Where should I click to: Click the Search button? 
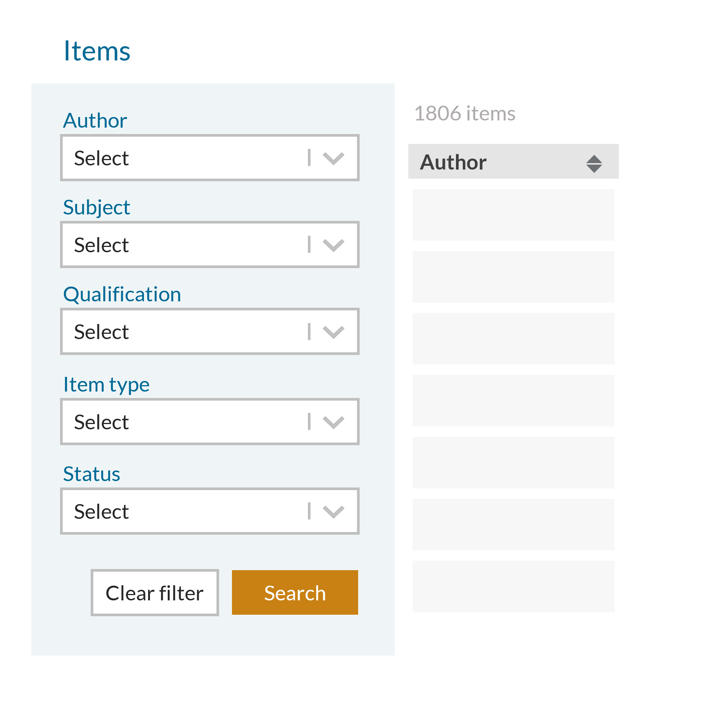tap(295, 592)
